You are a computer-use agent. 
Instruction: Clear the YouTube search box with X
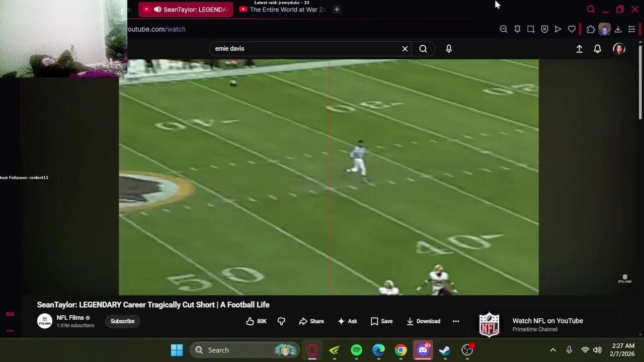[405, 49]
